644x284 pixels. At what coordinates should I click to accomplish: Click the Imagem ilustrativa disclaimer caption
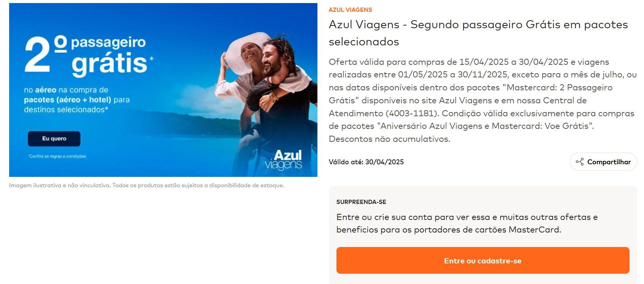pyautogui.click(x=147, y=185)
